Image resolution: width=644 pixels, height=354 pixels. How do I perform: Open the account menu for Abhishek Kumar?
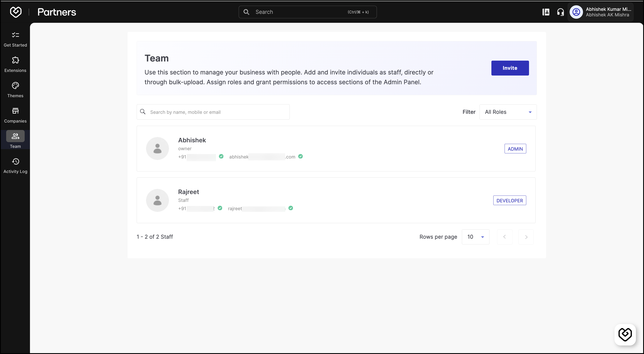pos(600,12)
